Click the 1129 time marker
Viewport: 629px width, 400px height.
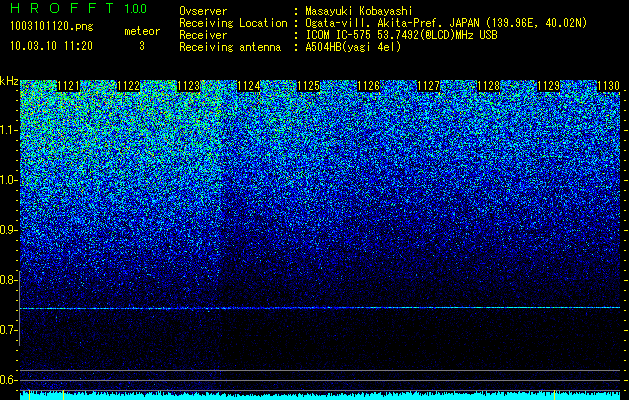pos(548,86)
